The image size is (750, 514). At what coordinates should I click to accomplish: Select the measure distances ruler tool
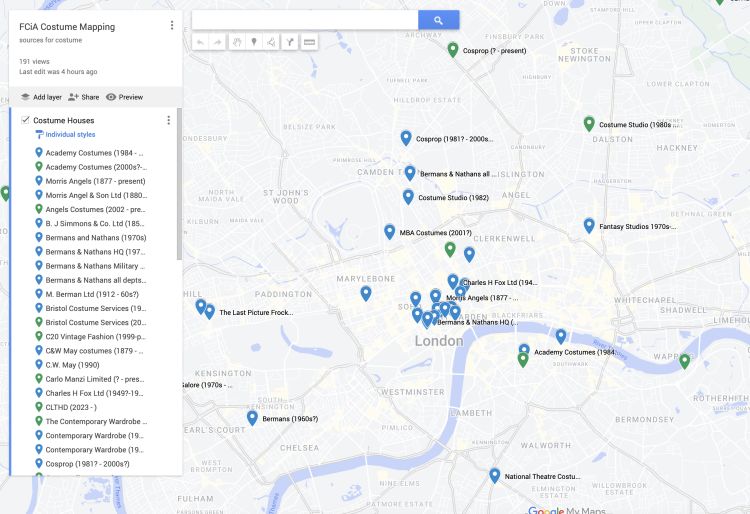309,42
